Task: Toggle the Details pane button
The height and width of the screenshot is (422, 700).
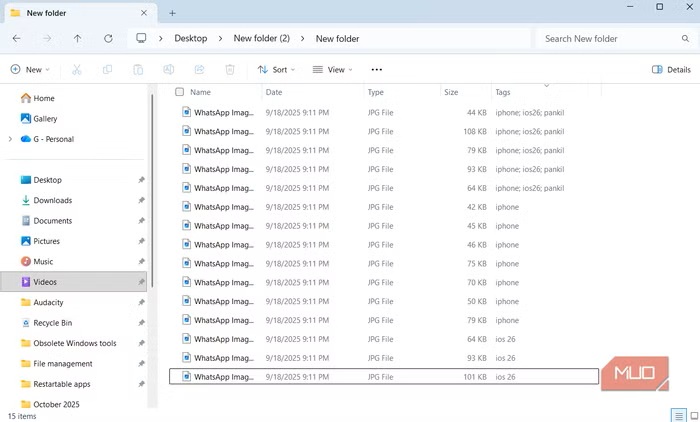Action: [671, 70]
